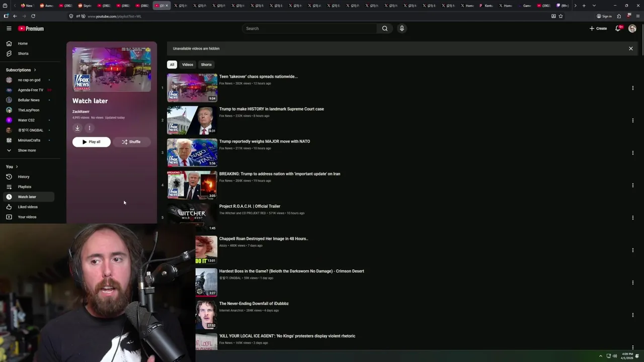The image size is (644, 362).
Task: Open options for Crimson Desert video
Action: tap(632, 283)
